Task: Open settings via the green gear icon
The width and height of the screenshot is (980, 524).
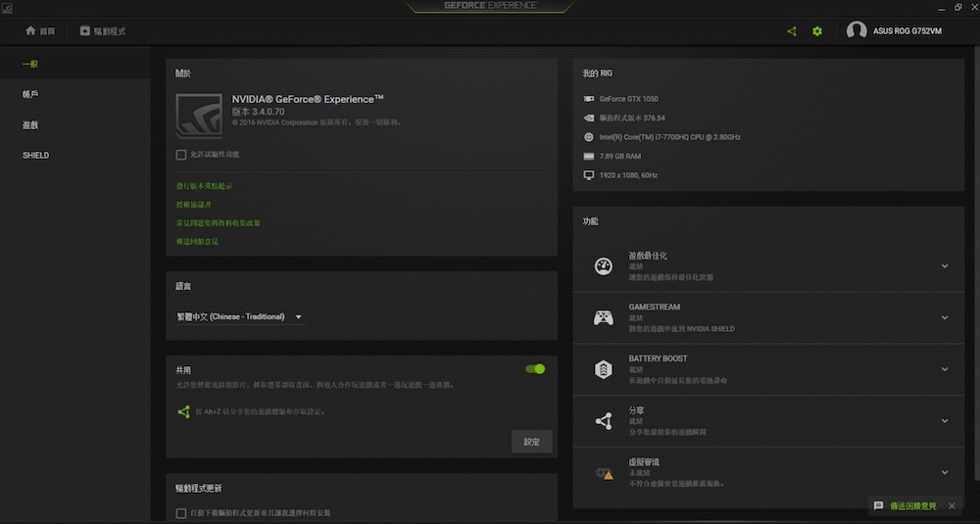Action: [x=817, y=31]
